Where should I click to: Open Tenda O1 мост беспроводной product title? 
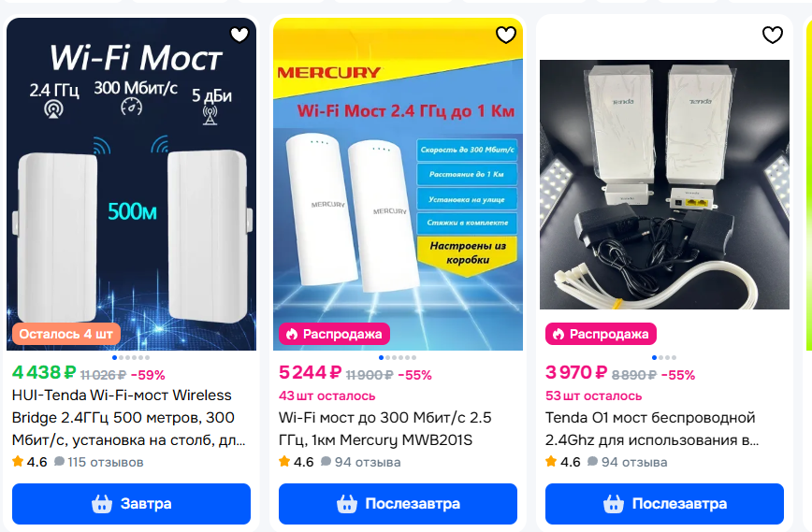(652, 428)
